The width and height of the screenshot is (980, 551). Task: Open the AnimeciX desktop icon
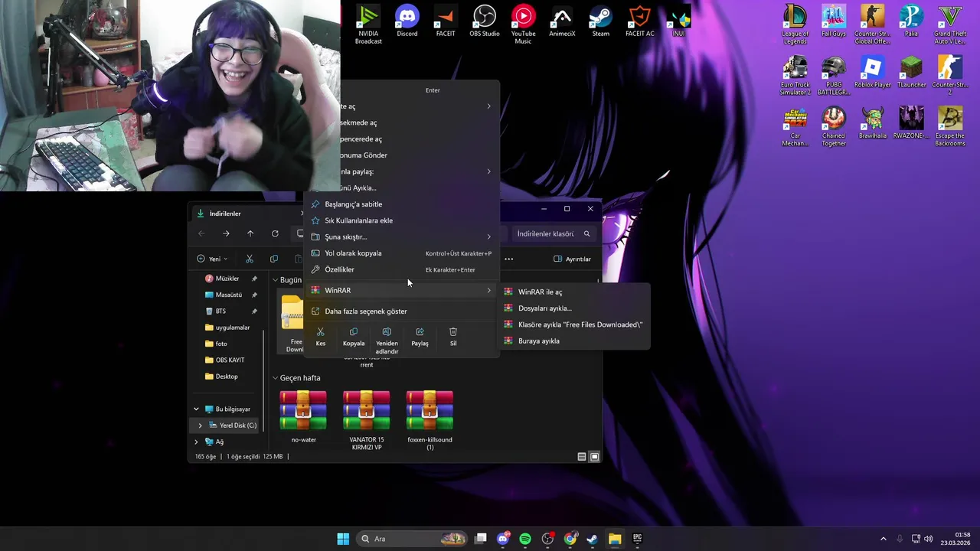562,21
